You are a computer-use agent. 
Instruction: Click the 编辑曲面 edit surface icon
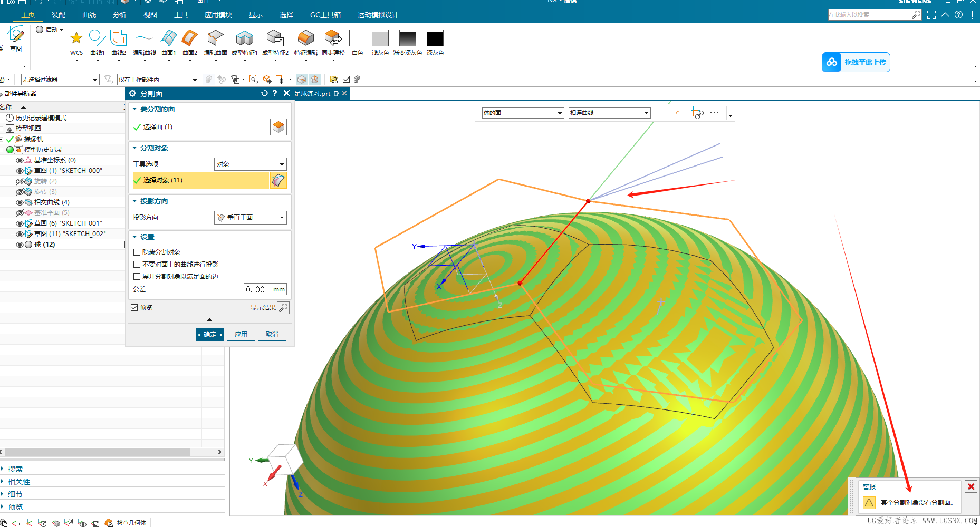[216, 38]
